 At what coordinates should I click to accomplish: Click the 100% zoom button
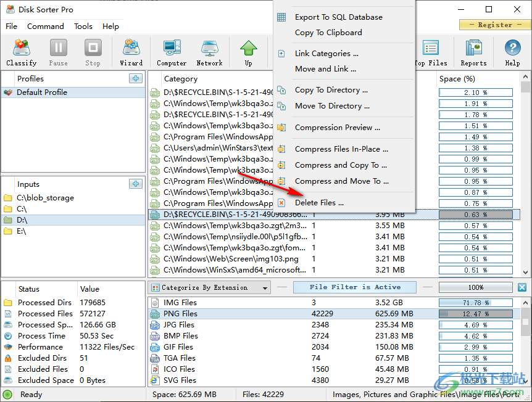coord(476,287)
